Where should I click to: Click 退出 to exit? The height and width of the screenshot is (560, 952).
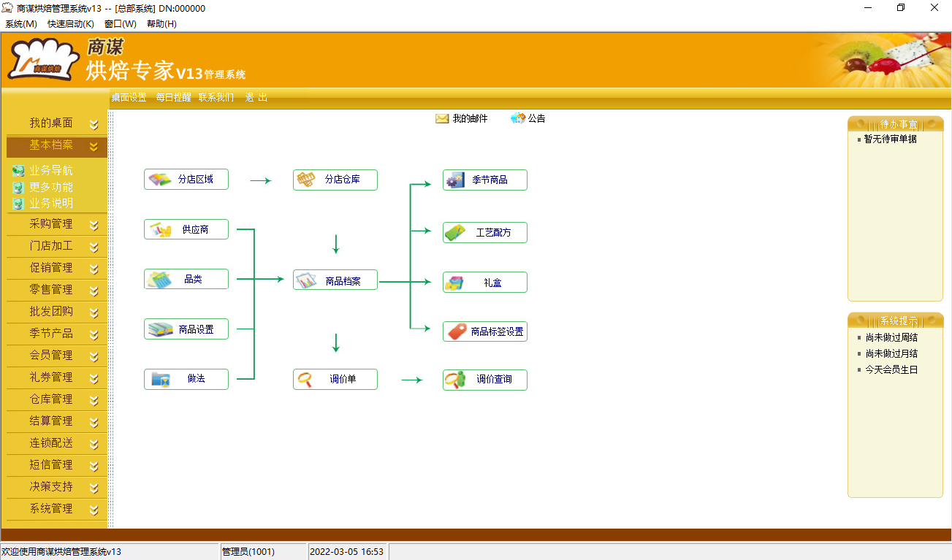[x=256, y=97]
